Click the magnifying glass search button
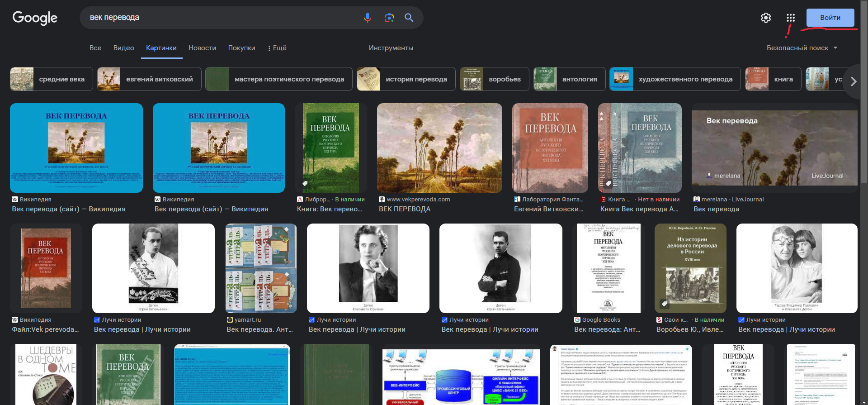Screen dimensions: 868x405 409,18
